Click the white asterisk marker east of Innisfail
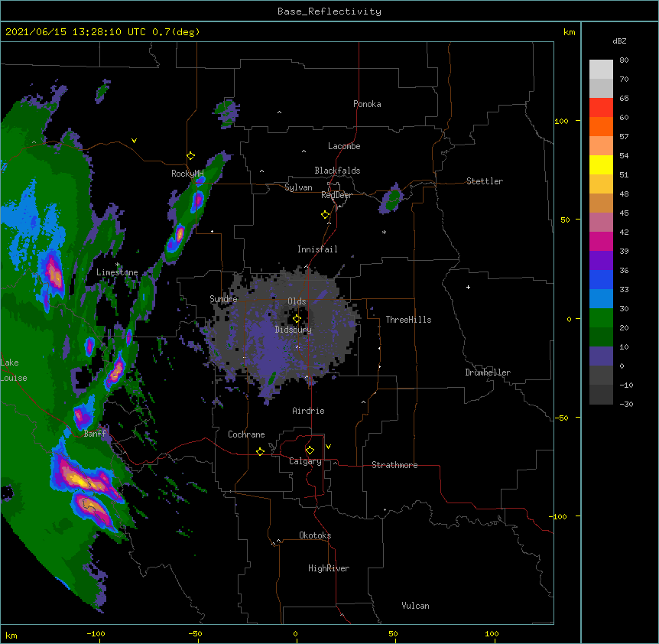 click(384, 232)
